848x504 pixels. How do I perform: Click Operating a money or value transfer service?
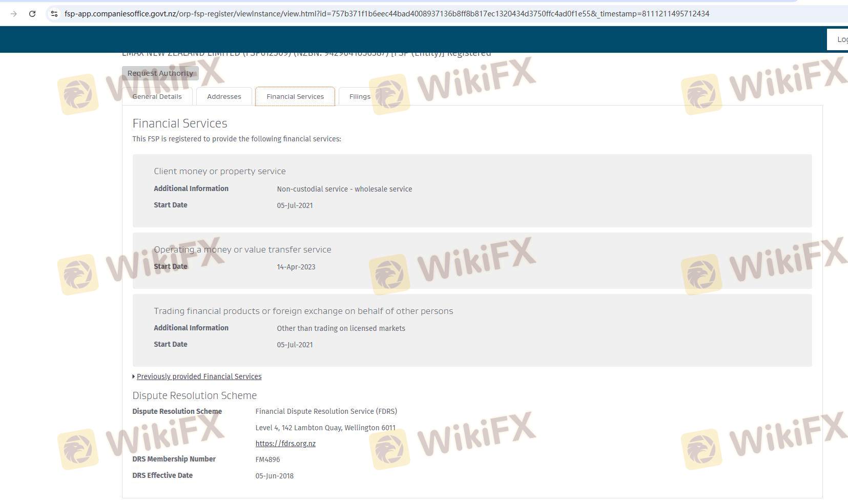[242, 249]
